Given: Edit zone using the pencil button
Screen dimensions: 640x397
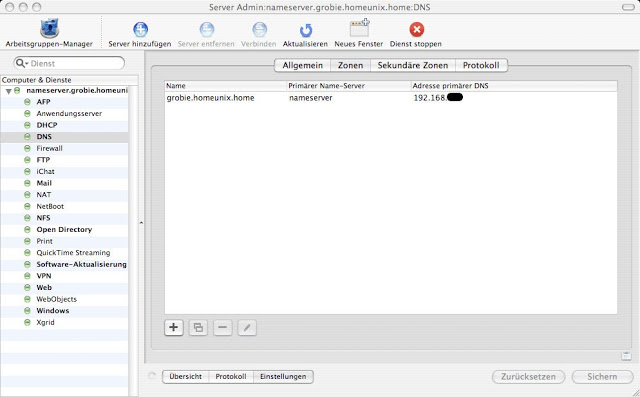Looking at the screenshot, I should point(247,327).
